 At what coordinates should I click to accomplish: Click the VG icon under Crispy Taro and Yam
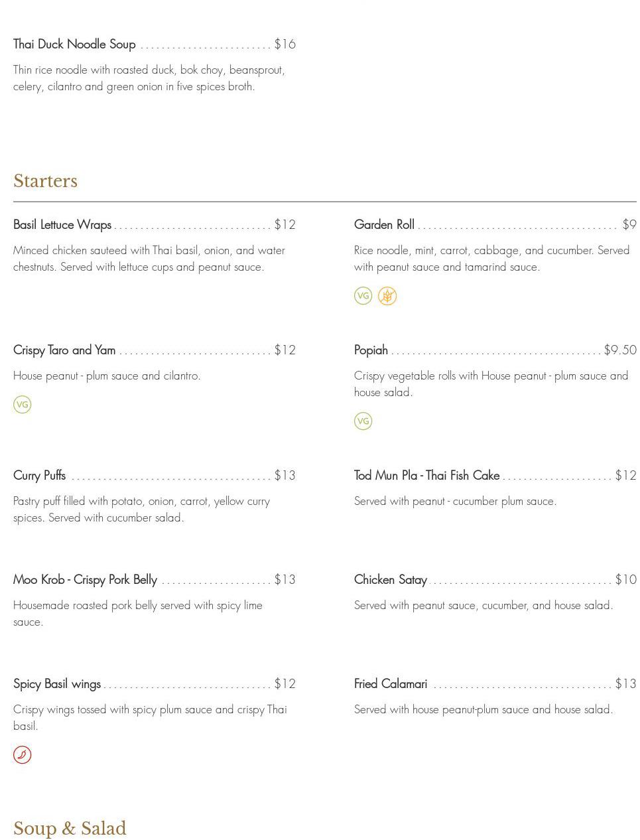tap(23, 405)
